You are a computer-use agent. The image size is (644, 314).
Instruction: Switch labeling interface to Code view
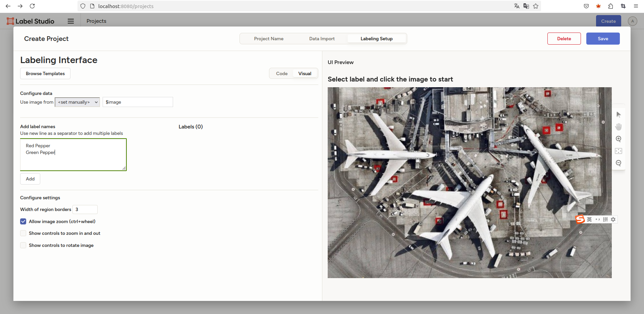click(282, 73)
